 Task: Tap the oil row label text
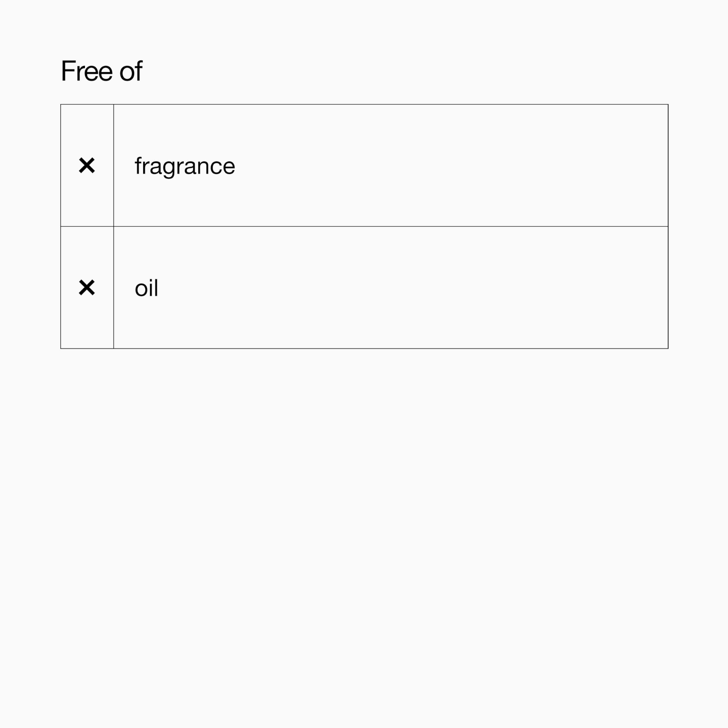coord(146,288)
